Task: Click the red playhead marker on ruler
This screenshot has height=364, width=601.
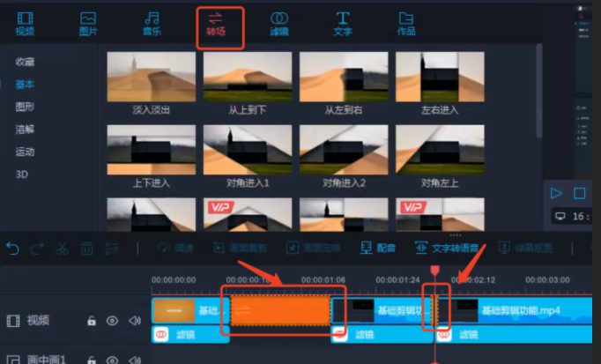Action: pyautogui.click(x=434, y=271)
